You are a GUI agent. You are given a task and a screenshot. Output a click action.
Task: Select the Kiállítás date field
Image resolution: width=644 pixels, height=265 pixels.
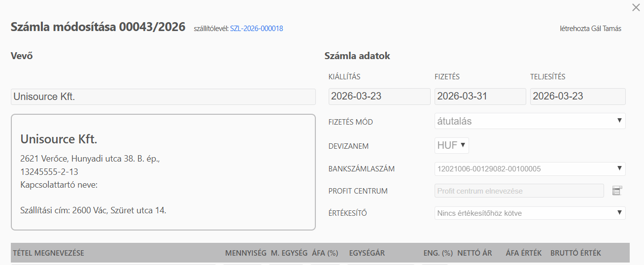coord(379,97)
